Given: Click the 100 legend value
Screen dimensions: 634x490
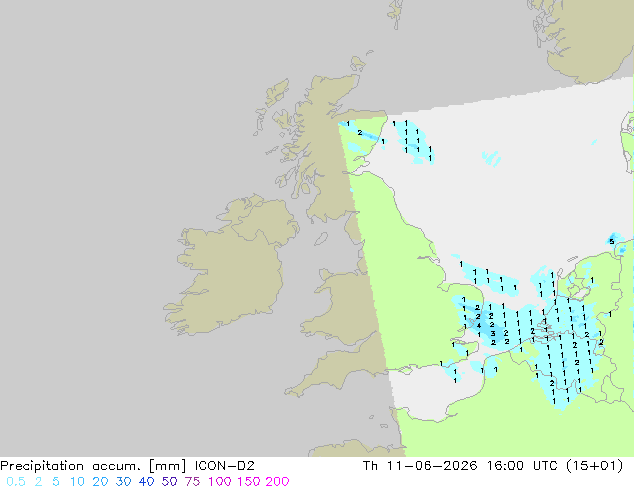Looking at the screenshot, I should [219, 482].
